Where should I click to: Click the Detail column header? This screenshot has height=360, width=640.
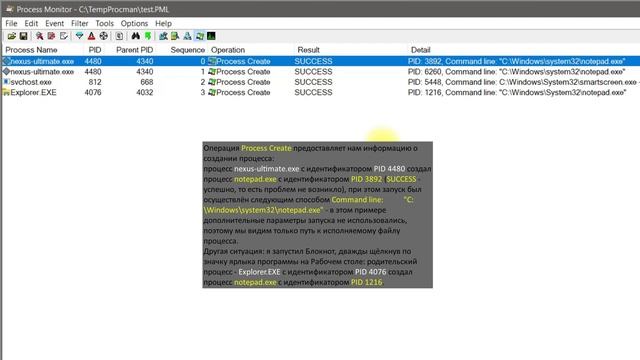click(x=420, y=50)
